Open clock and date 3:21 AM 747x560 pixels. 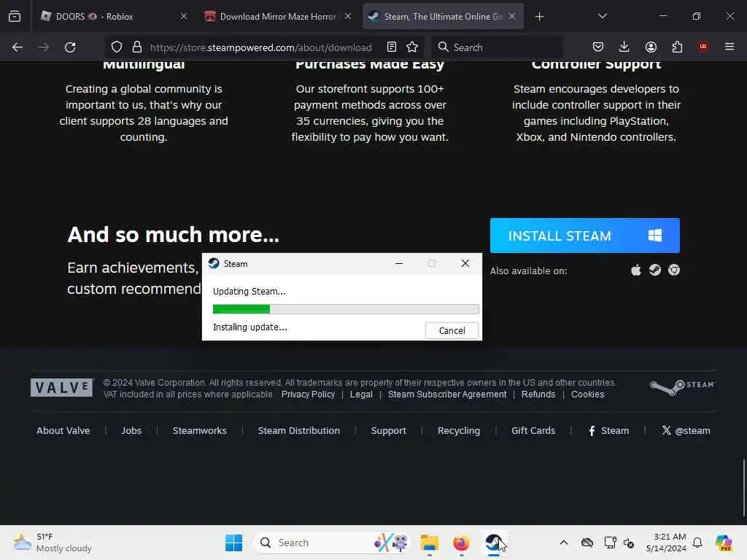click(x=666, y=542)
